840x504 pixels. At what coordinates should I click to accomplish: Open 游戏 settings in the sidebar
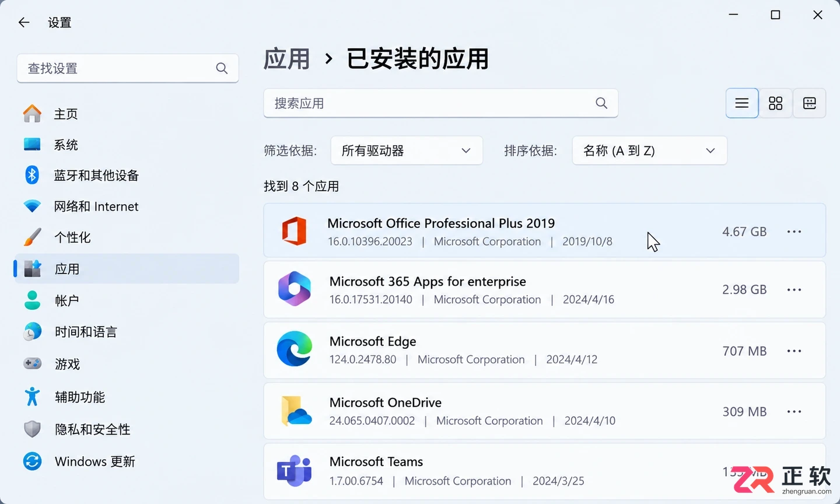click(x=128, y=364)
